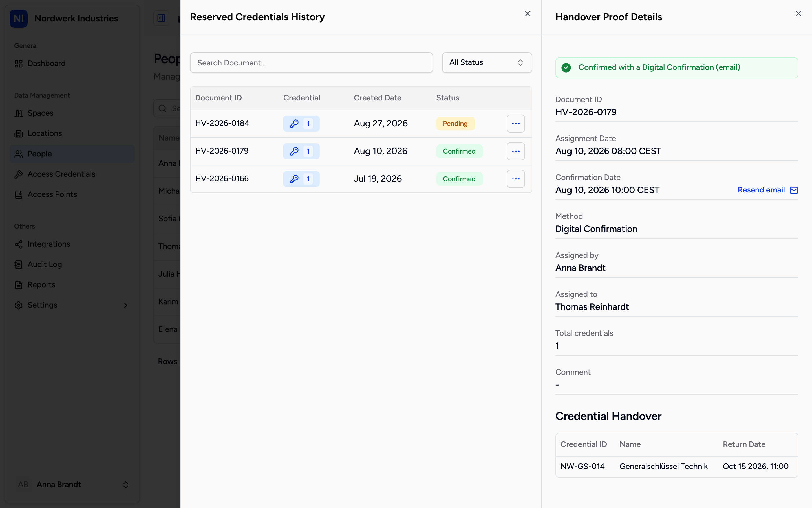Select People in the sidebar
The height and width of the screenshot is (508, 812).
pos(72,154)
